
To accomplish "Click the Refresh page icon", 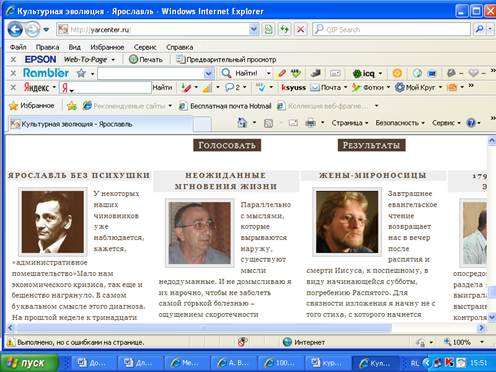I will 284,29.
